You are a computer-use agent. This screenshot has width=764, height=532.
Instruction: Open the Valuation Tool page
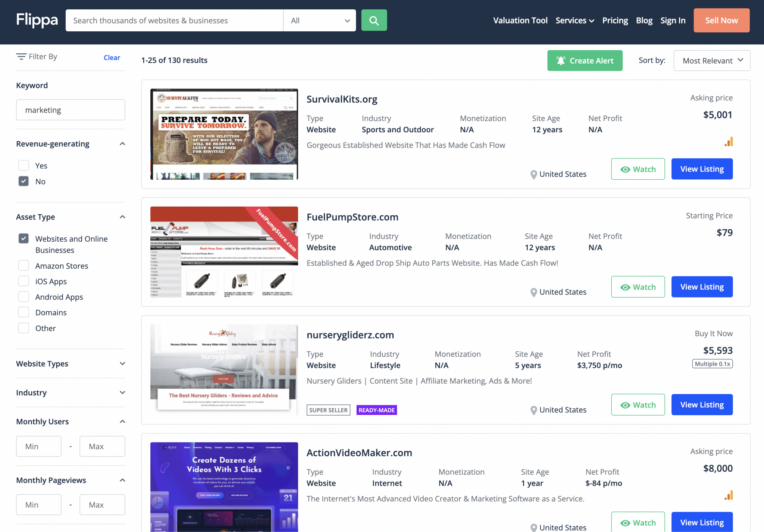520,21
